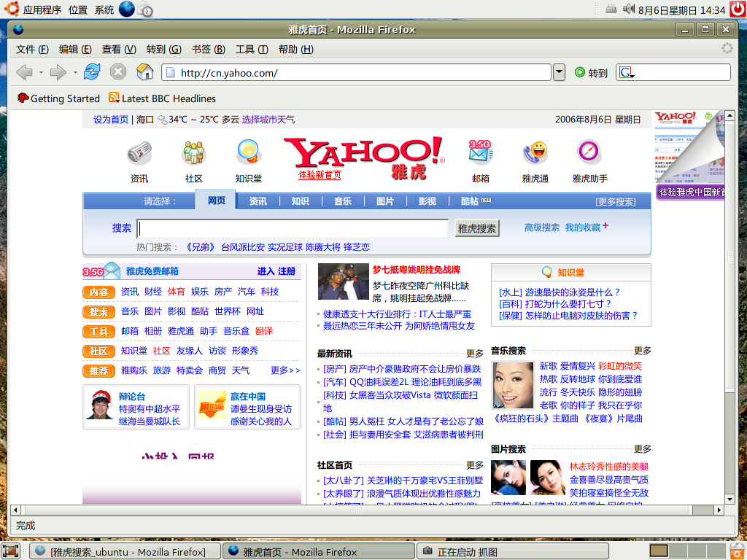The image size is (747, 560).
Task: Click the 应用程序 panel menu
Action: (x=42, y=9)
